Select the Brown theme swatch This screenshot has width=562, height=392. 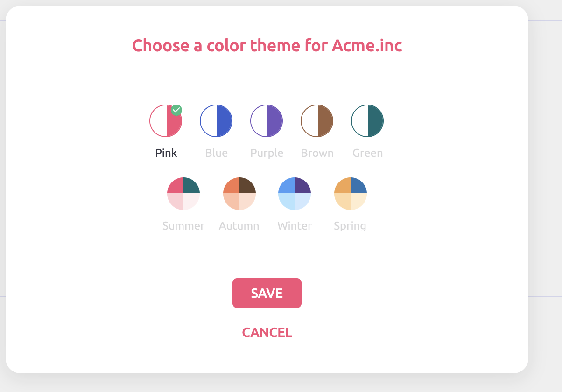(317, 120)
